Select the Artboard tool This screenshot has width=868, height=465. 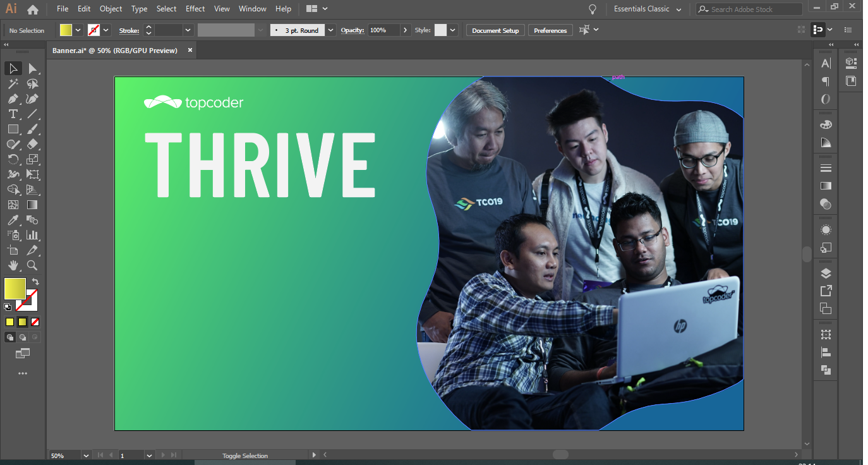(x=13, y=250)
